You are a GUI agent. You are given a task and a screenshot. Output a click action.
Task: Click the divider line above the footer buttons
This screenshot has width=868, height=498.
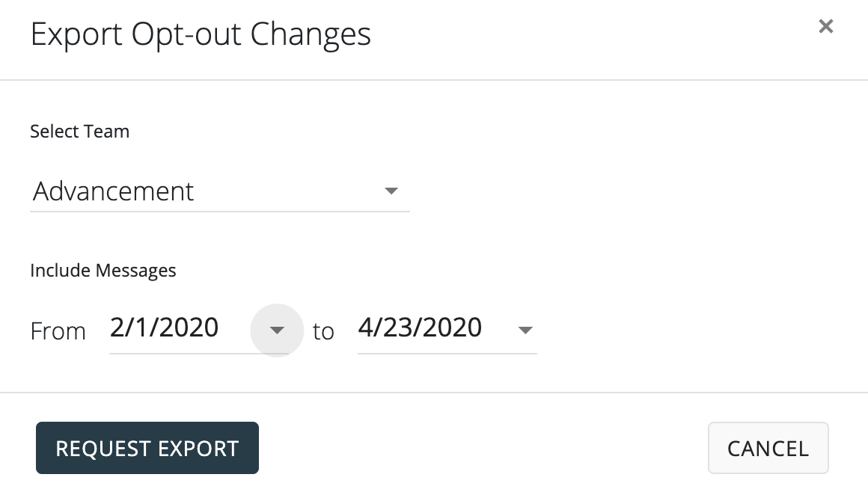tap(434, 392)
